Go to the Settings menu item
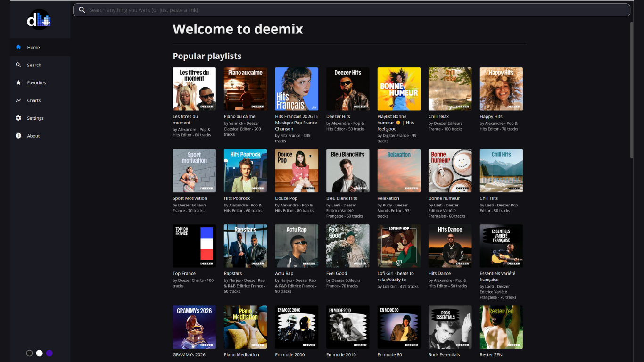Image resolution: width=644 pixels, height=362 pixels. coord(35,118)
